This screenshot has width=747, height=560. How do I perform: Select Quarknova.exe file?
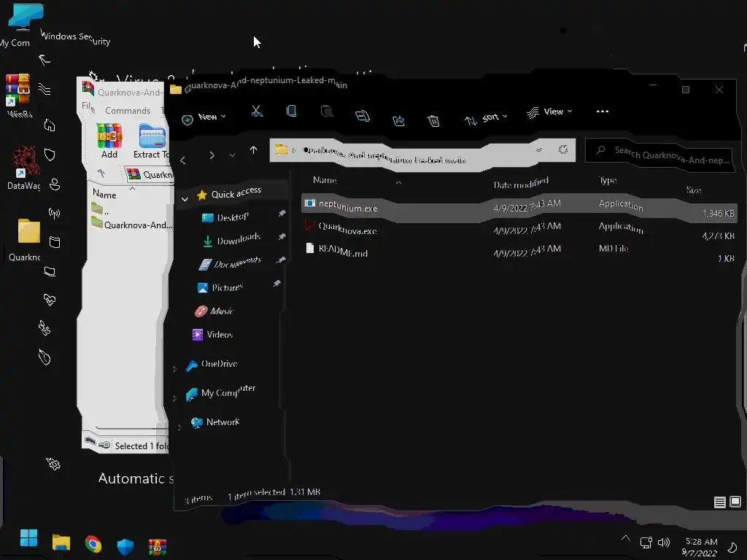tap(519, 230)
